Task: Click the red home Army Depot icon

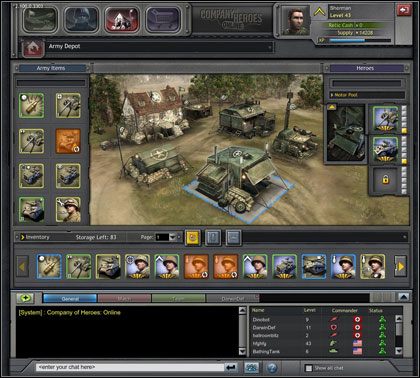Action: pyautogui.click(x=33, y=48)
